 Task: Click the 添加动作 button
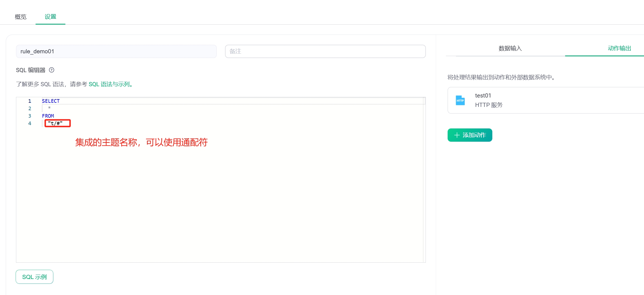(470, 135)
